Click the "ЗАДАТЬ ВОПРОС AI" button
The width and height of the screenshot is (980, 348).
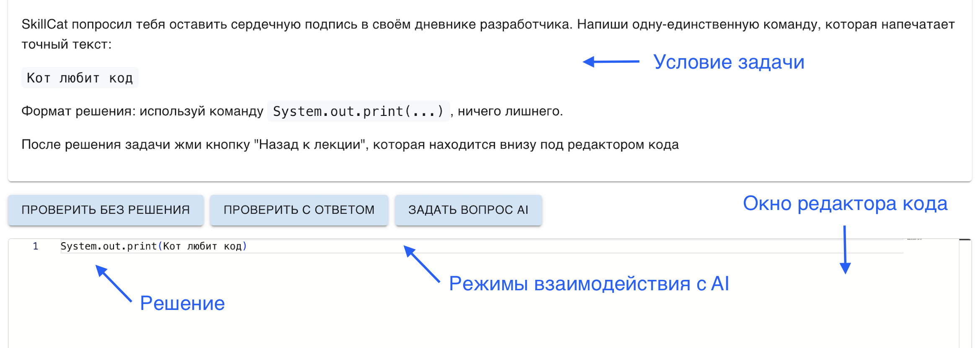[x=468, y=210]
